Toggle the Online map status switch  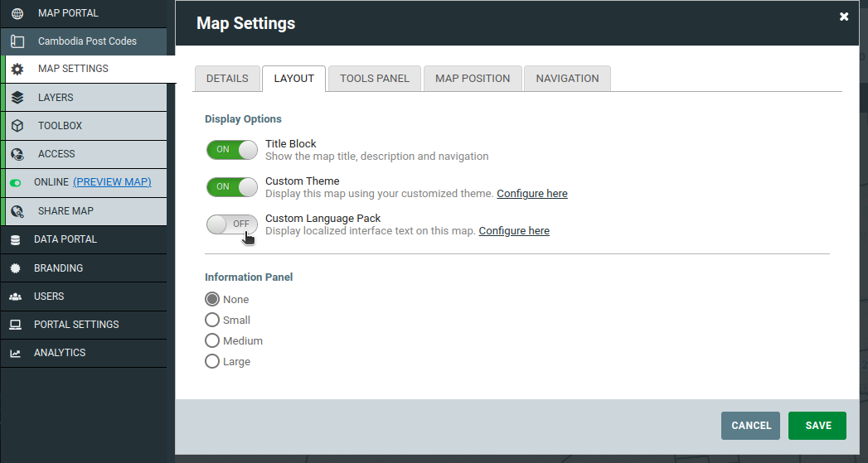click(x=16, y=182)
